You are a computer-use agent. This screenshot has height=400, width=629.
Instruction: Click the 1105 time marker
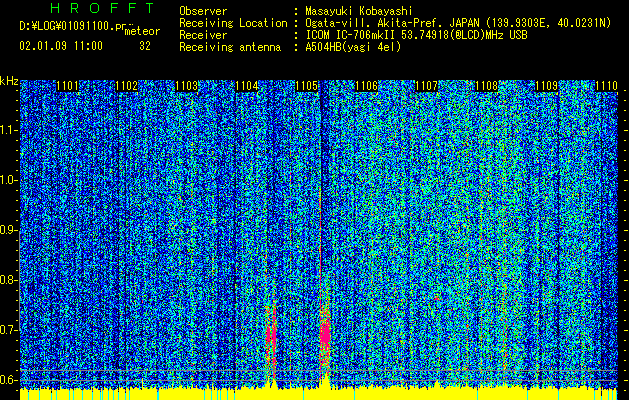click(306, 86)
